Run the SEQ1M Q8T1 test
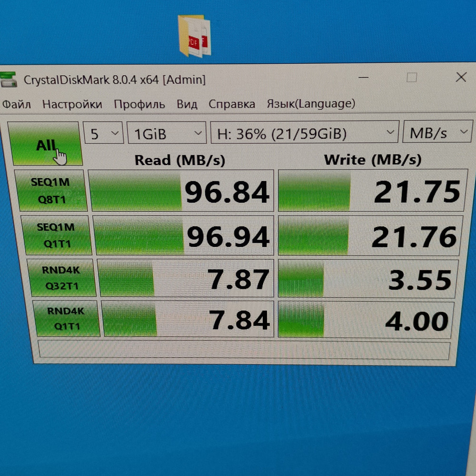The image size is (476, 476). (51, 190)
